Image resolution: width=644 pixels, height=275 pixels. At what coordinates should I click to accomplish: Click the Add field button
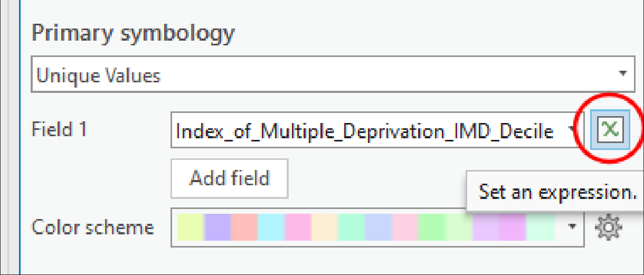pos(229,178)
